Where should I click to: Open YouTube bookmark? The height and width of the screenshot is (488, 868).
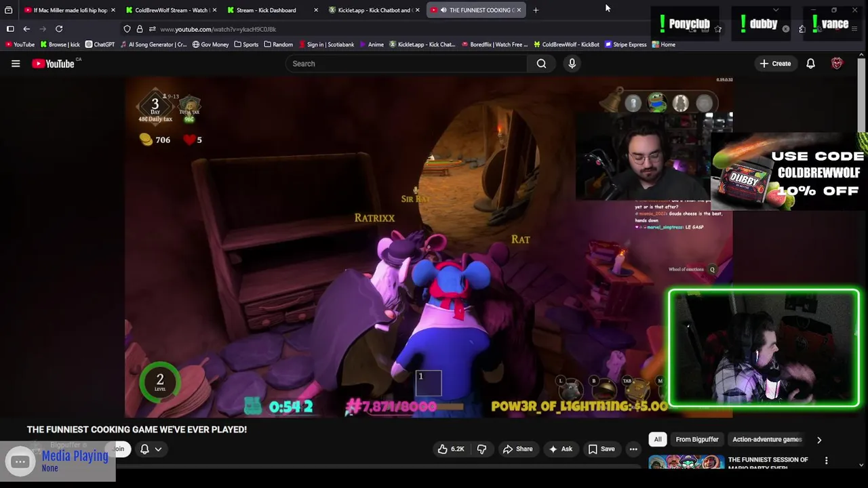[19, 45]
